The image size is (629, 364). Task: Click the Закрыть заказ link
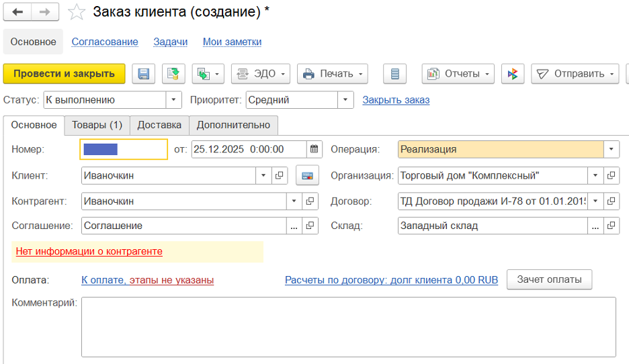[x=396, y=100]
